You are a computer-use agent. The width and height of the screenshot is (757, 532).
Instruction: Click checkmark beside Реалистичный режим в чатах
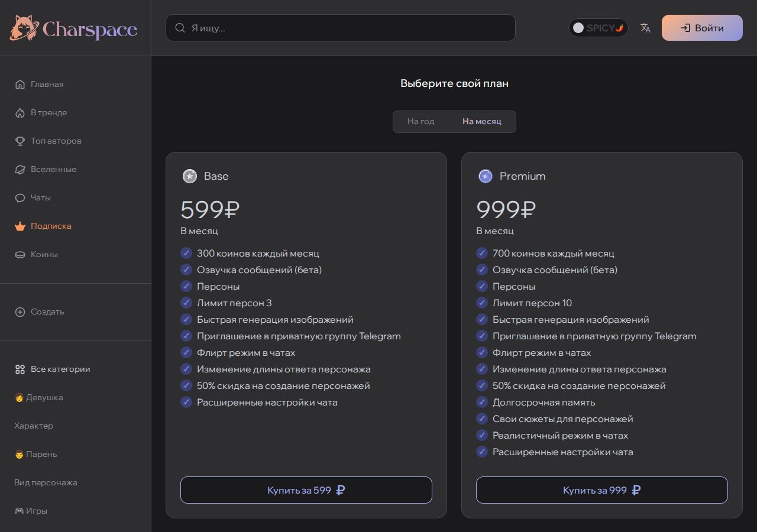(482, 435)
